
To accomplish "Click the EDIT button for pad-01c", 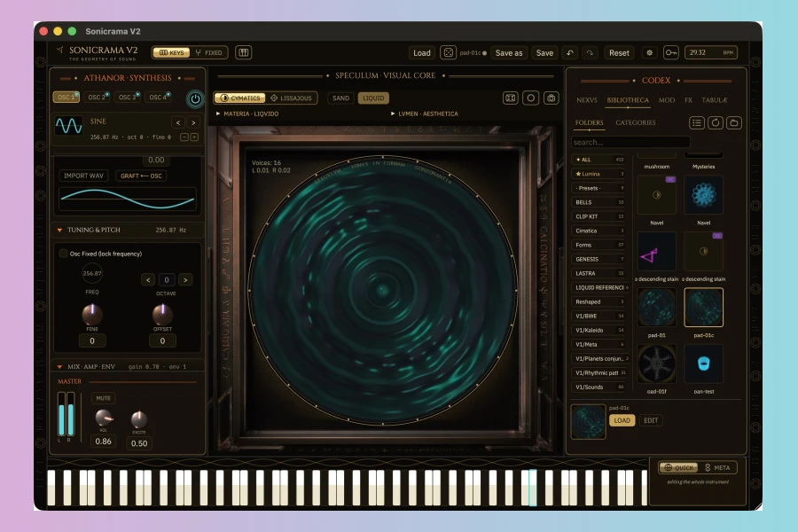I will pyautogui.click(x=651, y=420).
